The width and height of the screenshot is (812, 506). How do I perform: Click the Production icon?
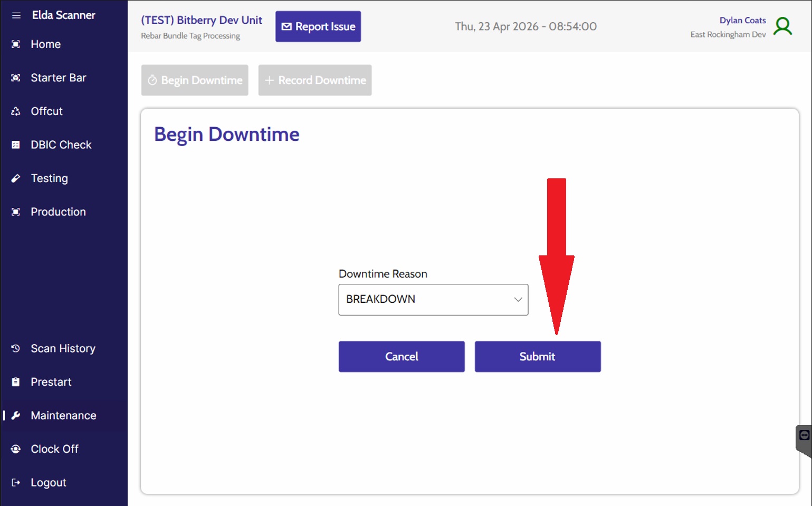pyautogui.click(x=16, y=212)
